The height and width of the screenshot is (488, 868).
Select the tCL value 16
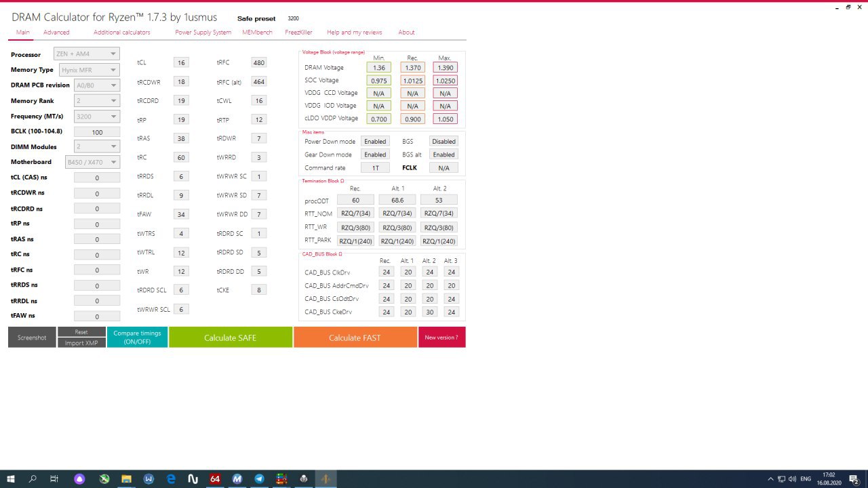181,62
